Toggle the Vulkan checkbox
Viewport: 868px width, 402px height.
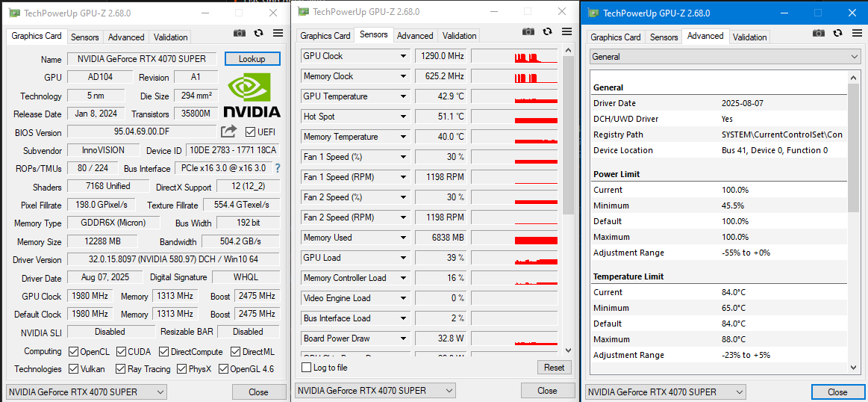[x=73, y=368]
